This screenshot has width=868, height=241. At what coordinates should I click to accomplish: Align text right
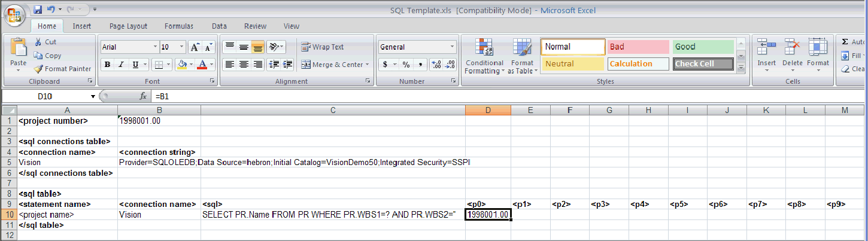click(258, 65)
